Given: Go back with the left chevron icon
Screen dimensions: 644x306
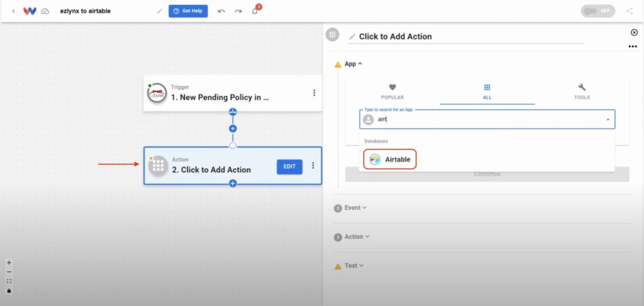Looking at the screenshot, I should pyautogui.click(x=14, y=11).
